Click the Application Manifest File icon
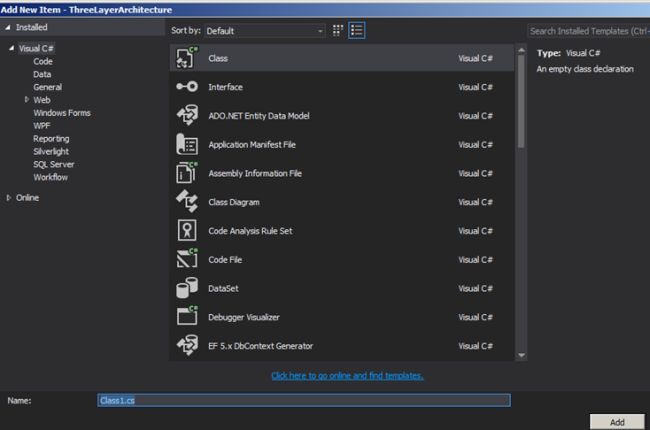The height and width of the screenshot is (430, 650). (187, 144)
